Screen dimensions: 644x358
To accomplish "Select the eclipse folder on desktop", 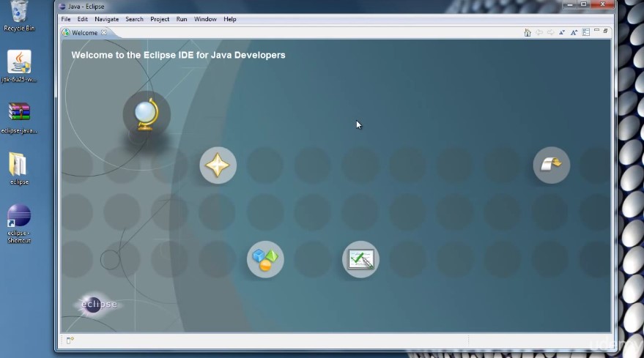I will (x=19, y=168).
